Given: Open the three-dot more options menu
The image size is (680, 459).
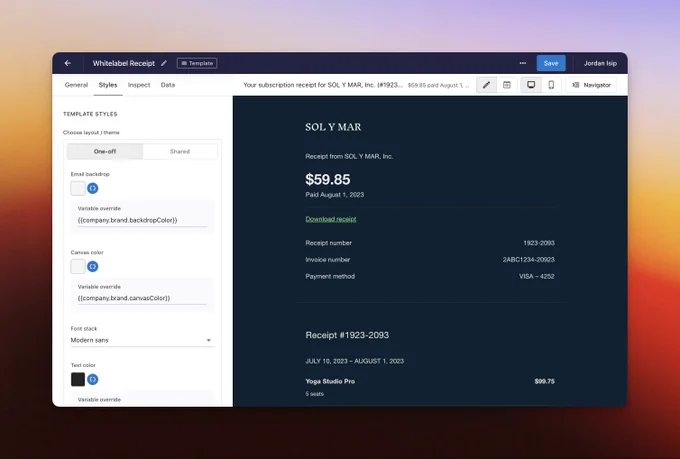Looking at the screenshot, I should 523,63.
